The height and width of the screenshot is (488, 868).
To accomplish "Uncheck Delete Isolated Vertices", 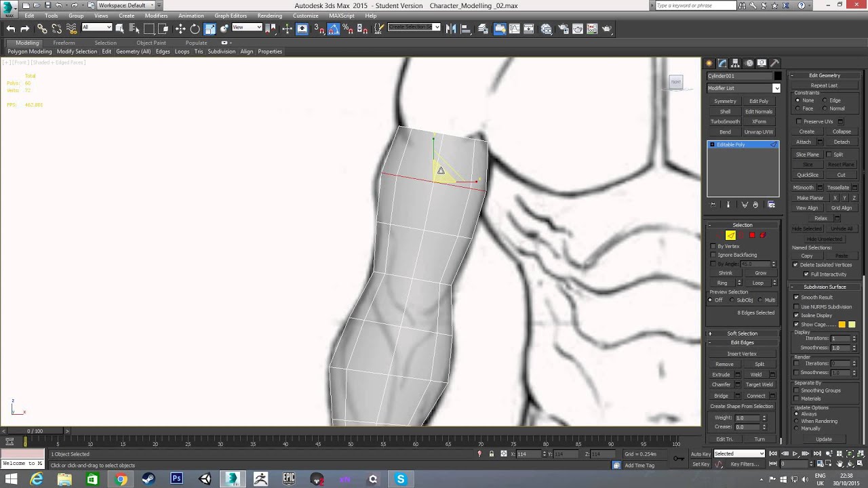I will pyautogui.click(x=796, y=264).
